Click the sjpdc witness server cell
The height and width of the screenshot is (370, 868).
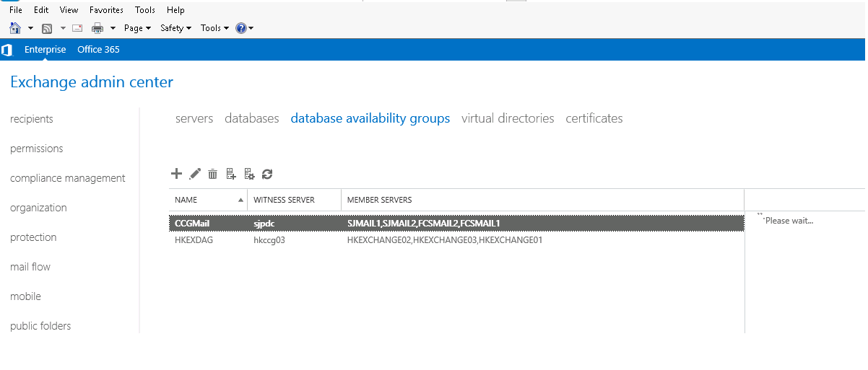(x=264, y=224)
